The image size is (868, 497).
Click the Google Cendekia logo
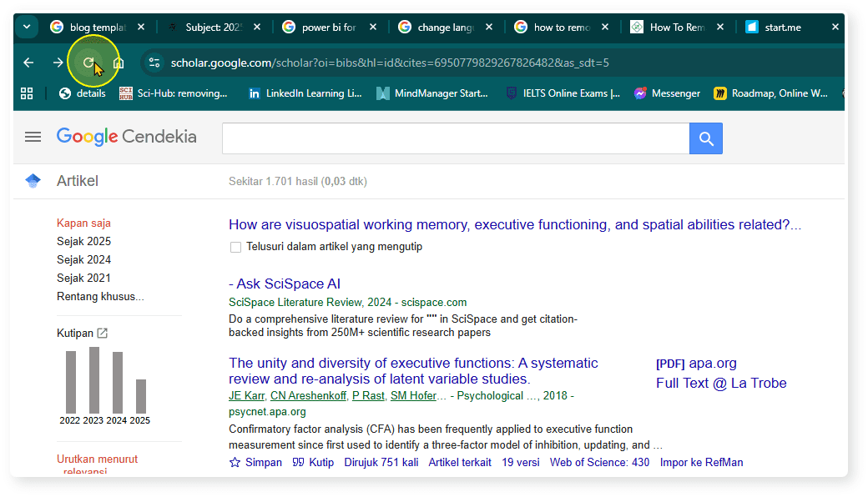[x=126, y=137]
